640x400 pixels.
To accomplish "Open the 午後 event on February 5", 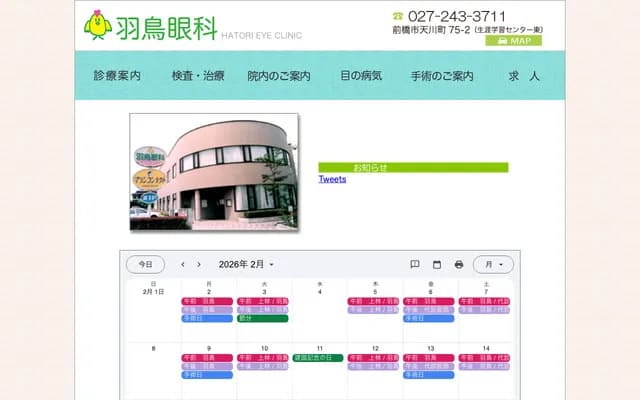I will (373, 310).
